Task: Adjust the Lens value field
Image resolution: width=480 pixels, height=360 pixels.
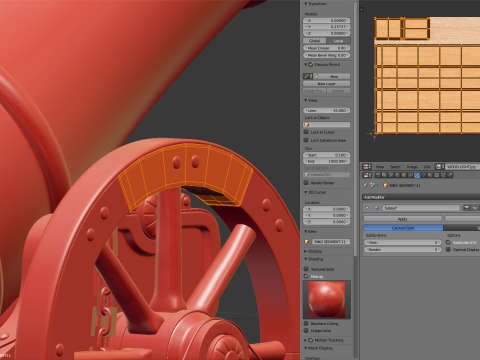Action: click(327, 110)
